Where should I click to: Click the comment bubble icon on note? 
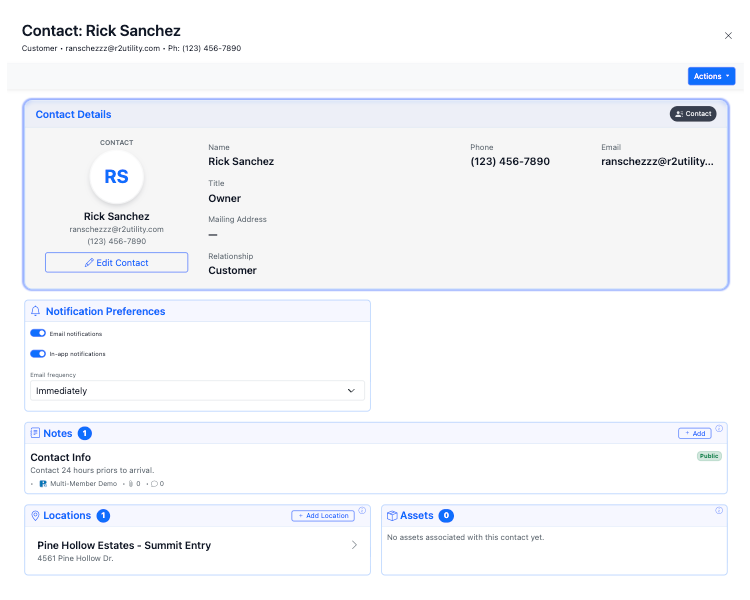150,484
